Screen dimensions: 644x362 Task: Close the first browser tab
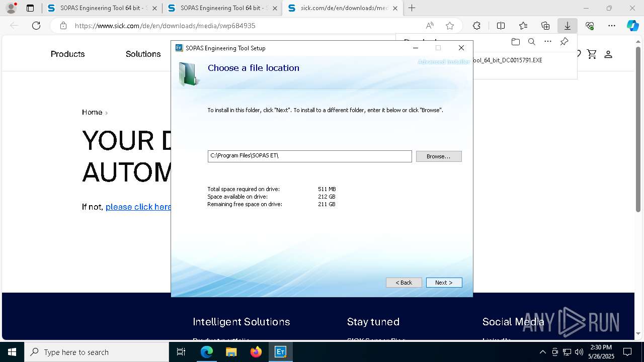[154, 9]
